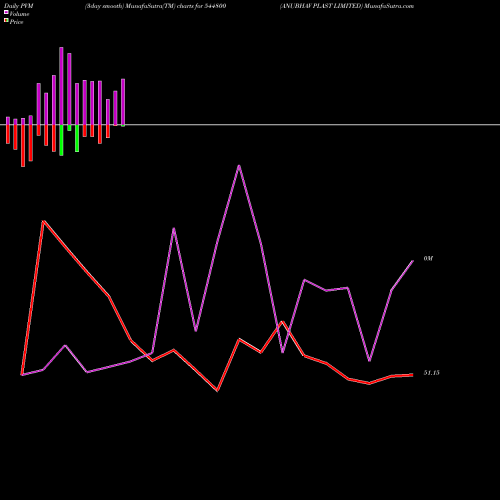Viewport: 500px width, 500px height.
Task: Click the 'Daily PVM' title text
Action: coord(19,6)
